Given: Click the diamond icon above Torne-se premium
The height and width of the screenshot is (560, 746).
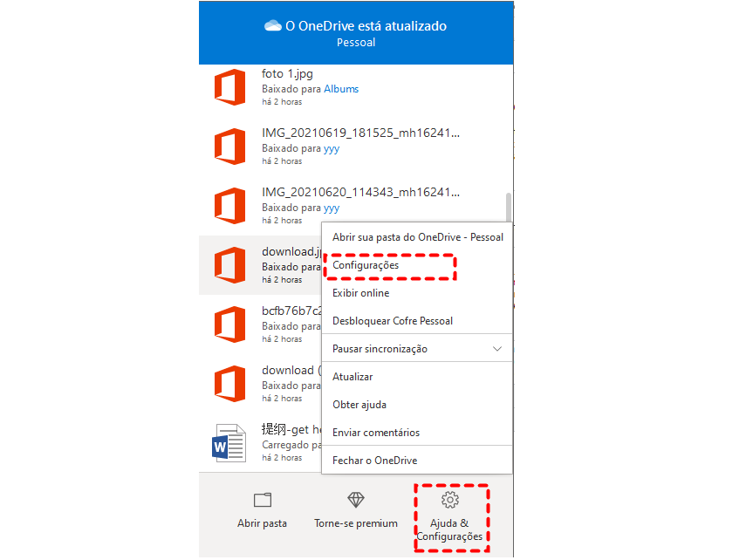Looking at the screenshot, I should (356, 500).
